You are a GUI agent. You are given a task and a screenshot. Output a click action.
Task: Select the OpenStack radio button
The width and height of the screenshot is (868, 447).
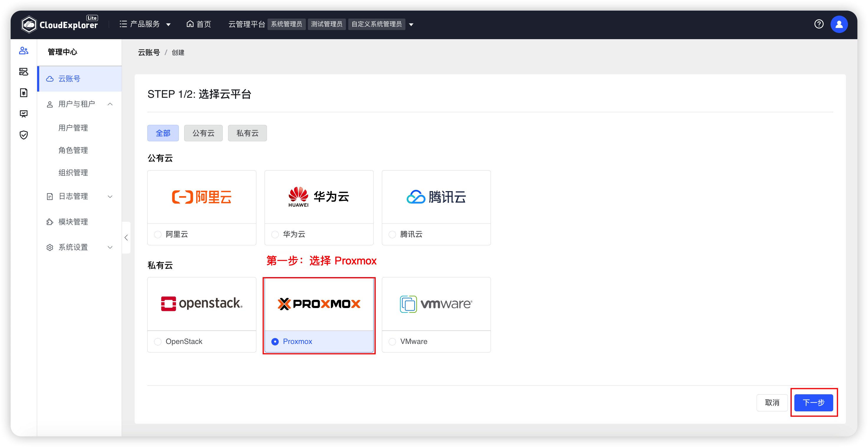158,342
